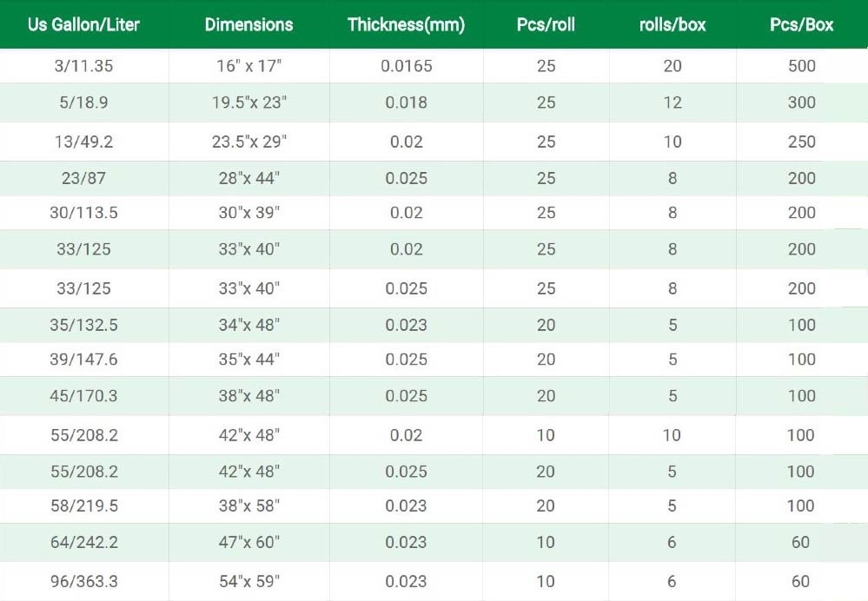The height and width of the screenshot is (601, 868).
Task: Click the 54"x 59" dimensions cell
Action: click(249, 581)
